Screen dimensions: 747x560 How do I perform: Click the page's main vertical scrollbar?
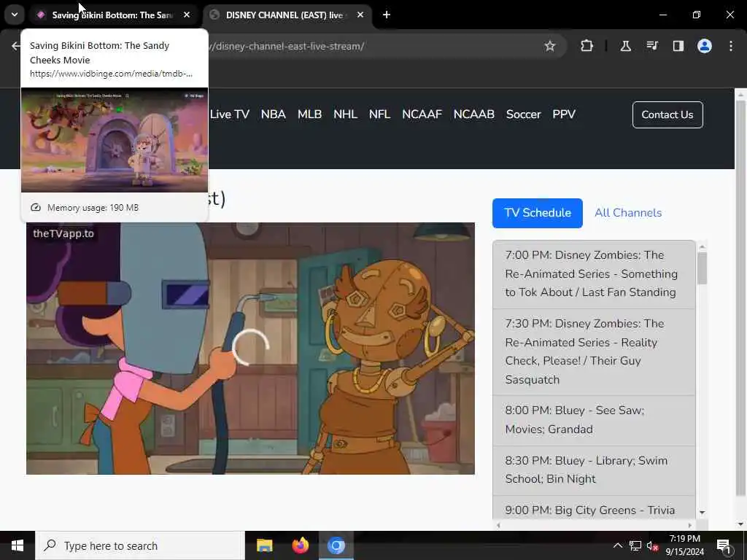[740, 297]
